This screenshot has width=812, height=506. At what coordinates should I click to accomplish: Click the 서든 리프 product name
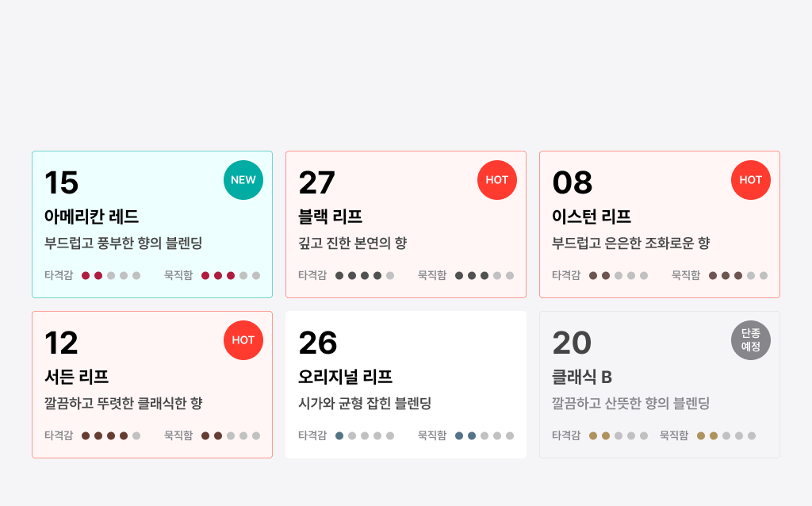coord(77,377)
